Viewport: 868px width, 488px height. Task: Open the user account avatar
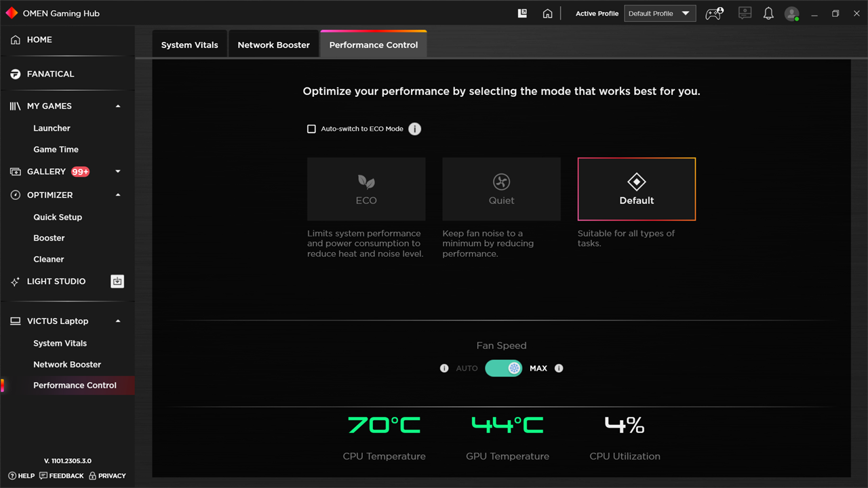(x=792, y=14)
